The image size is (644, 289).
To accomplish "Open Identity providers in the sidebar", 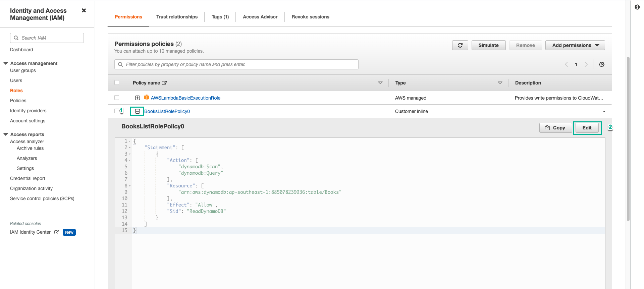I will click(x=28, y=111).
